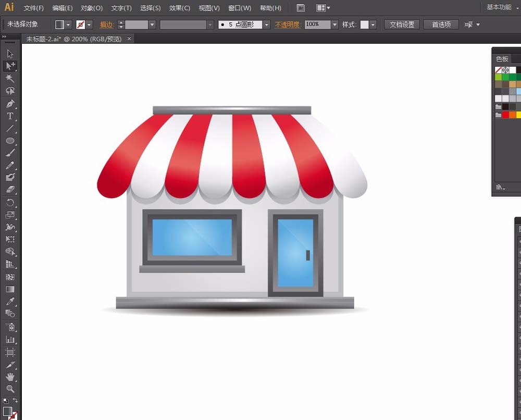Open the 视图(V) menu

pyautogui.click(x=209, y=8)
